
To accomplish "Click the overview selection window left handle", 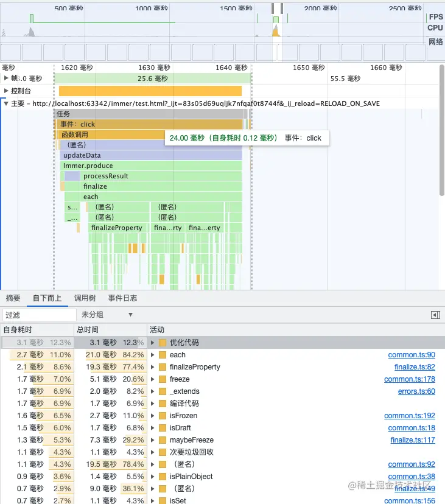I will point(273,9).
